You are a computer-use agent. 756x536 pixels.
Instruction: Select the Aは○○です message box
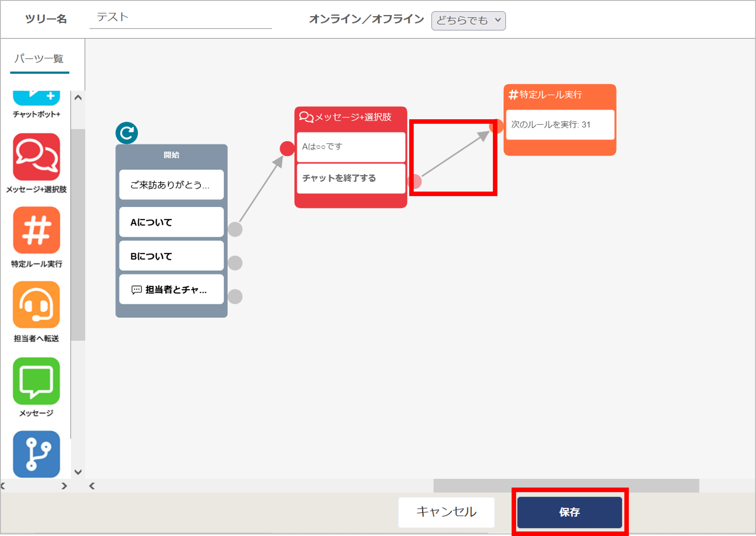[x=351, y=147]
